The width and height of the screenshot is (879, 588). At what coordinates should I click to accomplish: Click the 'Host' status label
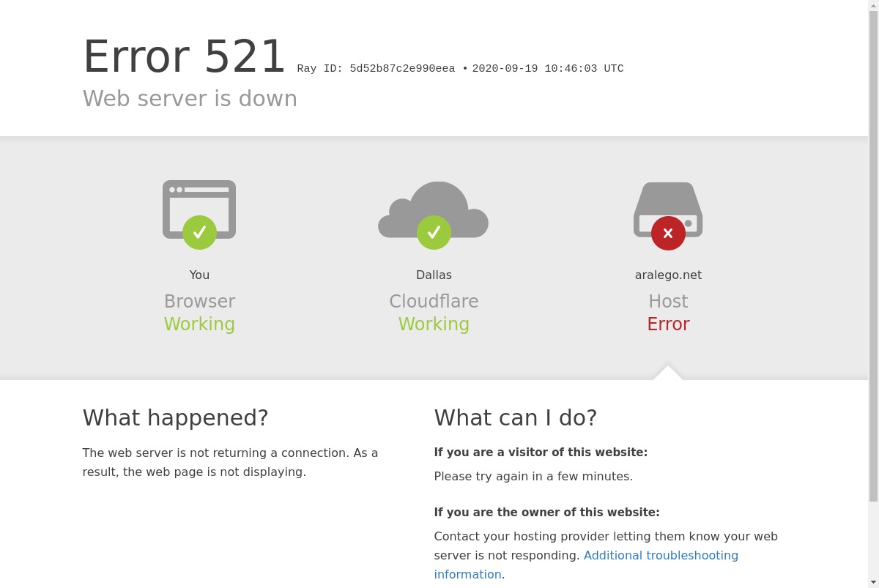click(668, 301)
